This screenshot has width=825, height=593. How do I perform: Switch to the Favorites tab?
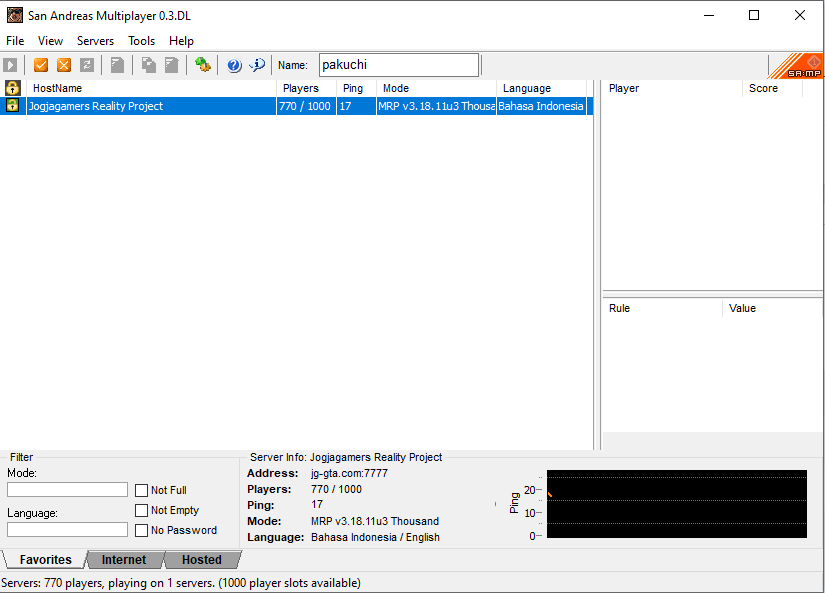45,560
